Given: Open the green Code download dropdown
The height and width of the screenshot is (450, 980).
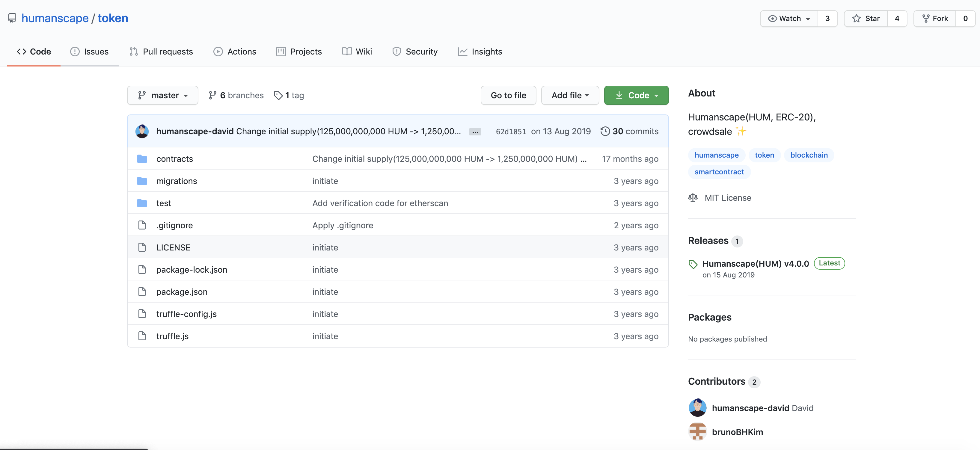Looking at the screenshot, I should click(x=636, y=95).
